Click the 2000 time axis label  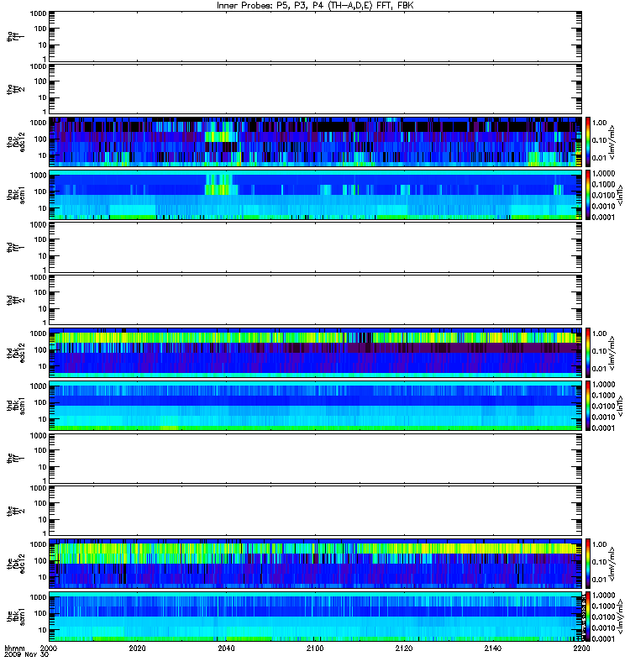[49, 648]
